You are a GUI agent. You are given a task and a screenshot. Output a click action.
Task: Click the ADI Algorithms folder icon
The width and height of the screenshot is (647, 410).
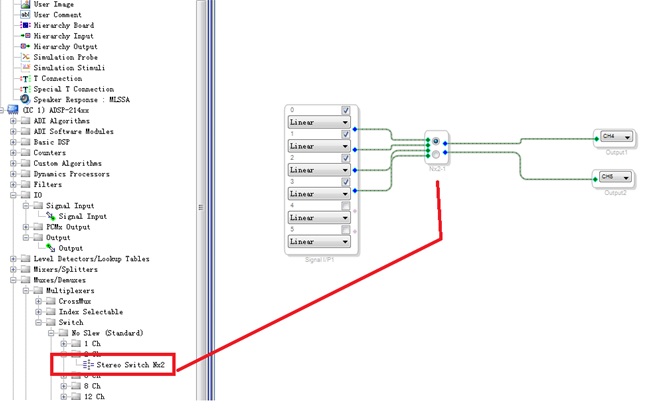pyautogui.click(x=26, y=121)
